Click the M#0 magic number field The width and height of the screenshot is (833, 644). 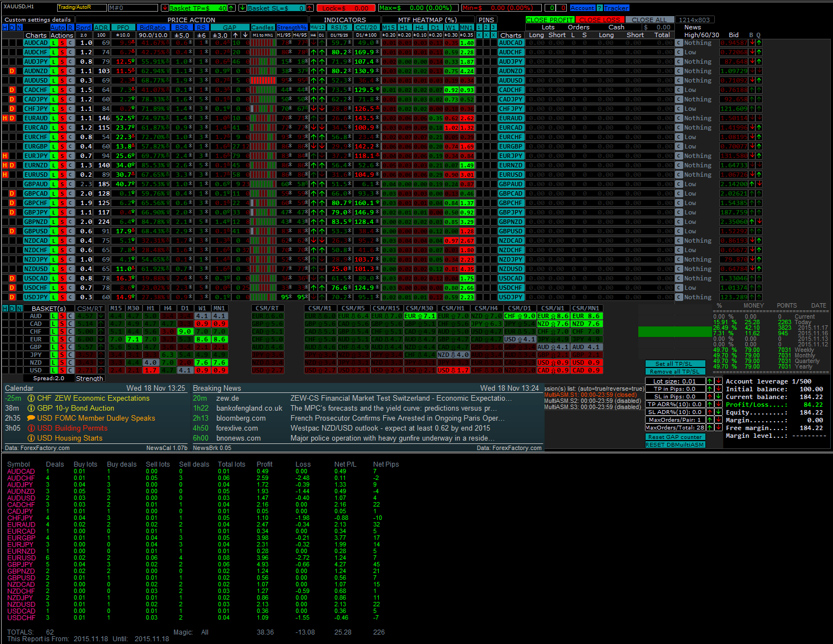[x=133, y=8]
